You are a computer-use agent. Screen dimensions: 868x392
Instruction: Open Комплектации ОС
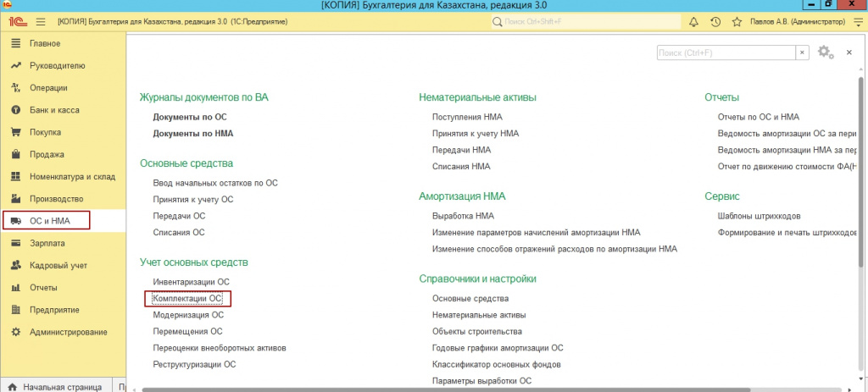(187, 299)
